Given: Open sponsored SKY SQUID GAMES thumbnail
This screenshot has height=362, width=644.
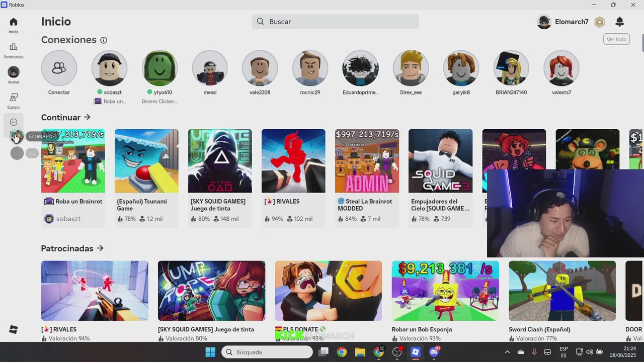Looking at the screenshot, I should click(211, 291).
